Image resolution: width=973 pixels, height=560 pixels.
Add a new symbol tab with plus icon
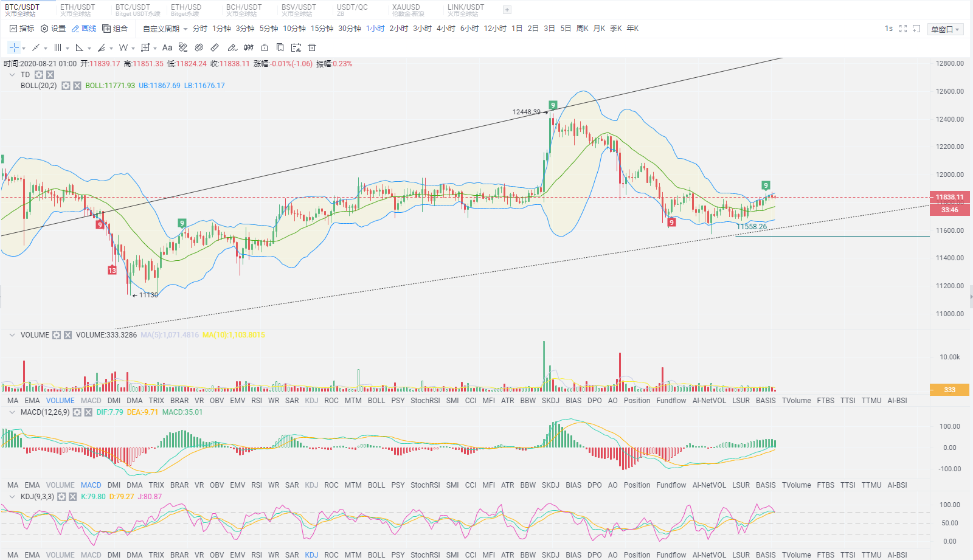click(507, 10)
